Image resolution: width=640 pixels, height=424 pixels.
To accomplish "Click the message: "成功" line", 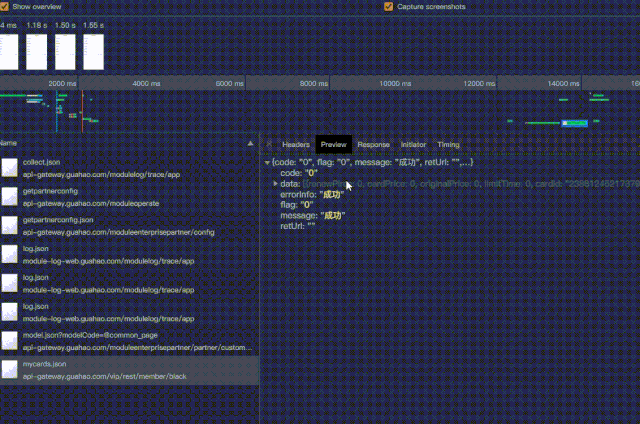I will 313,215.
